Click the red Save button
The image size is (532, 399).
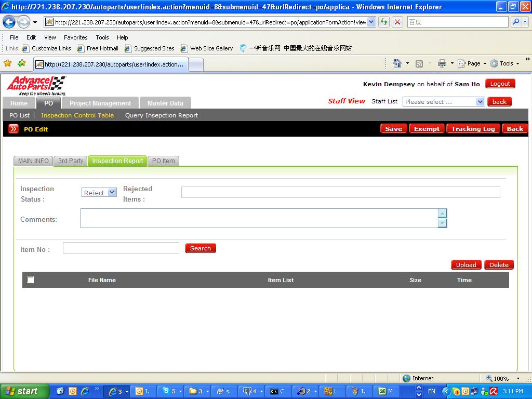(393, 129)
